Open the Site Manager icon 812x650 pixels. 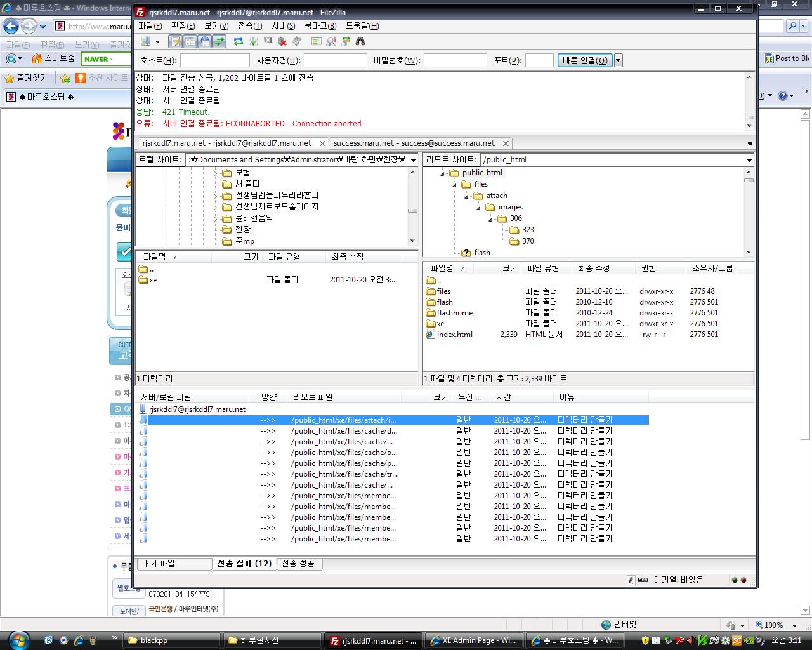[146, 42]
